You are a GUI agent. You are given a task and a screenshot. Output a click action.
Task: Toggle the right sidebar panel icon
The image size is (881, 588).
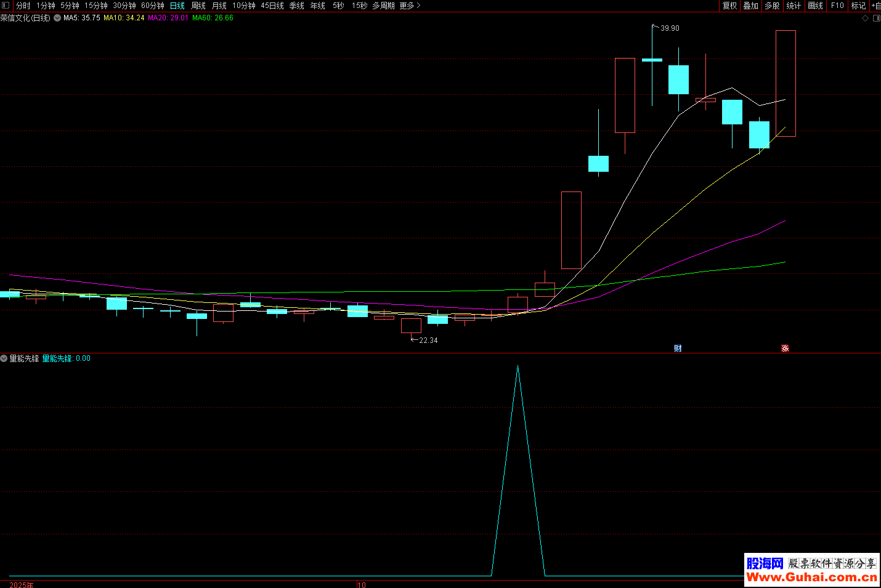(x=876, y=18)
